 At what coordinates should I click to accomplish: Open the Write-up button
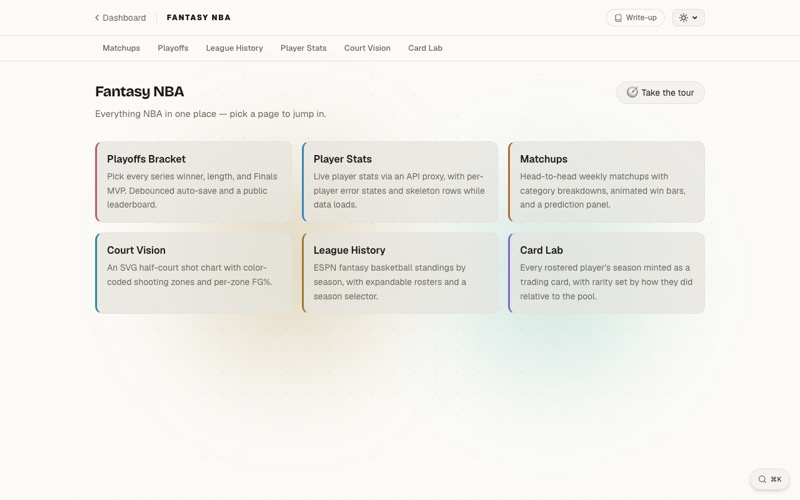point(635,18)
